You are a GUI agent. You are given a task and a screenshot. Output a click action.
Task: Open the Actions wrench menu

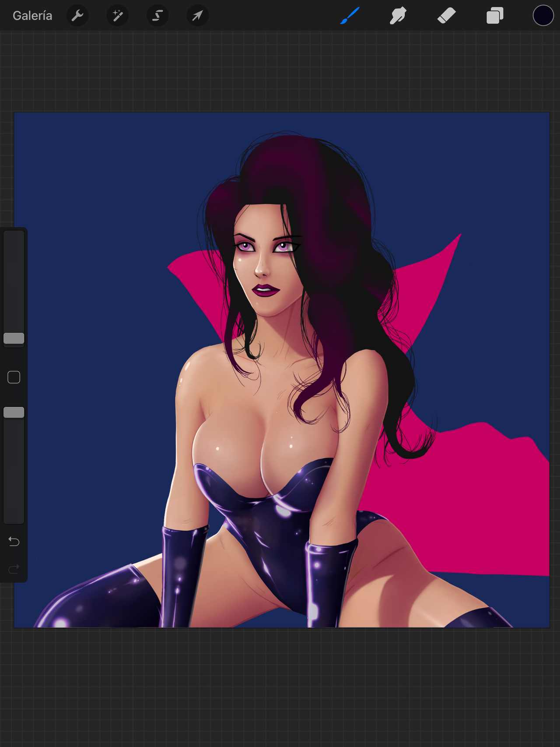click(77, 16)
